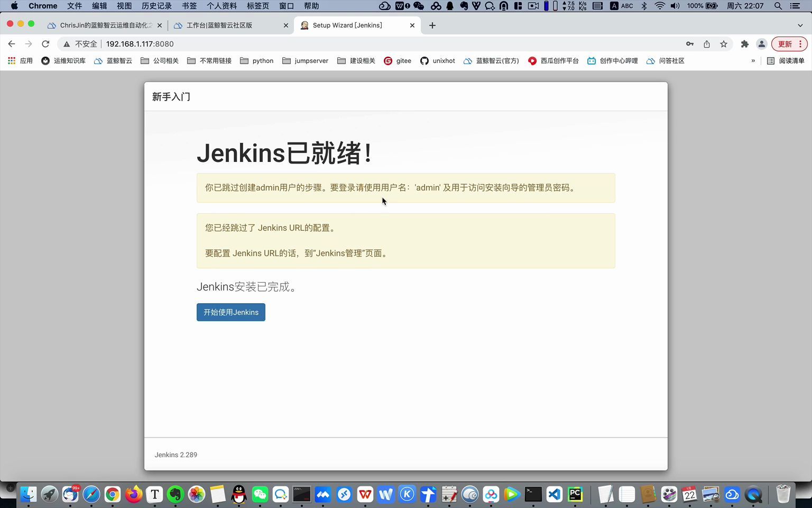Open Evernote from the Dock
812x508 pixels.
(x=176, y=494)
